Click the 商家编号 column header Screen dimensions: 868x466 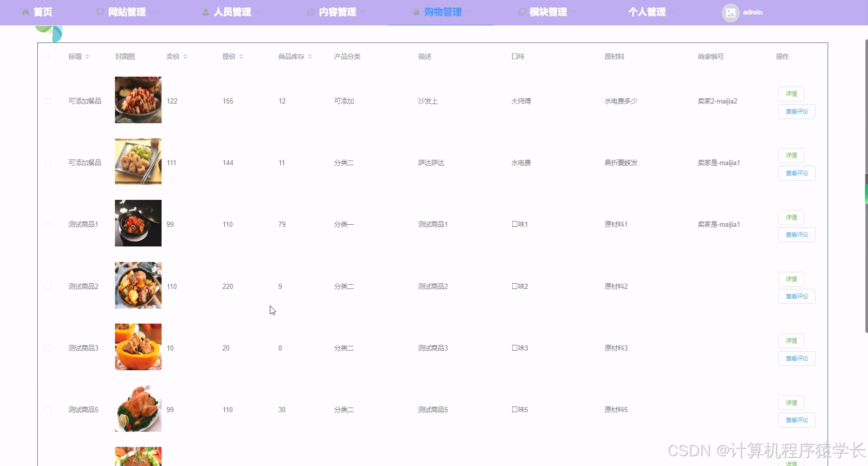pos(711,56)
